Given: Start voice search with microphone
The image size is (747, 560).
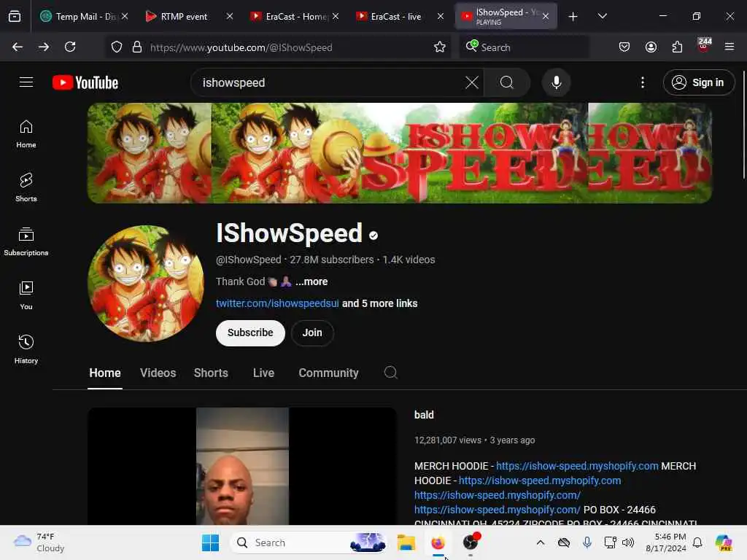Looking at the screenshot, I should pyautogui.click(x=556, y=82).
